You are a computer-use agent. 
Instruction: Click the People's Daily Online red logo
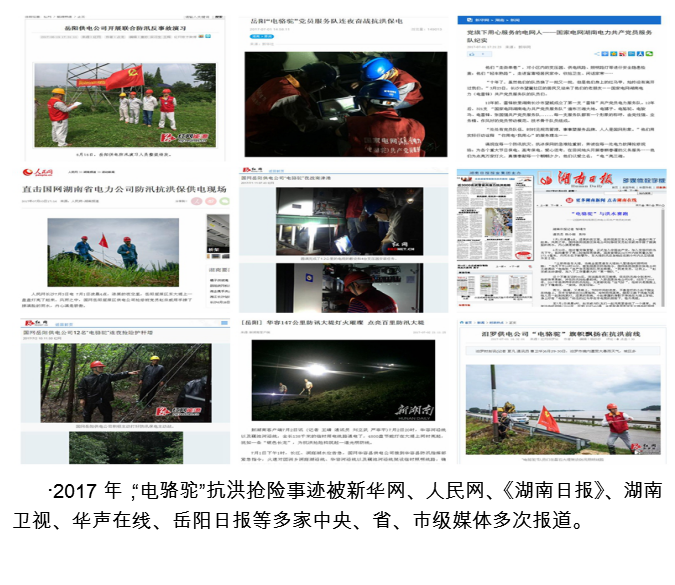[38, 172]
